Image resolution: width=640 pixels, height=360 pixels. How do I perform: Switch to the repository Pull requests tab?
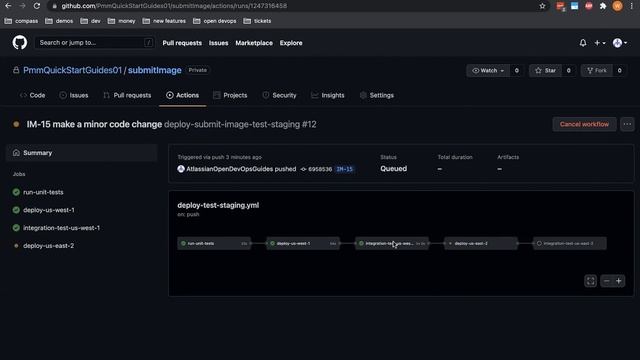pyautogui.click(x=127, y=95)
